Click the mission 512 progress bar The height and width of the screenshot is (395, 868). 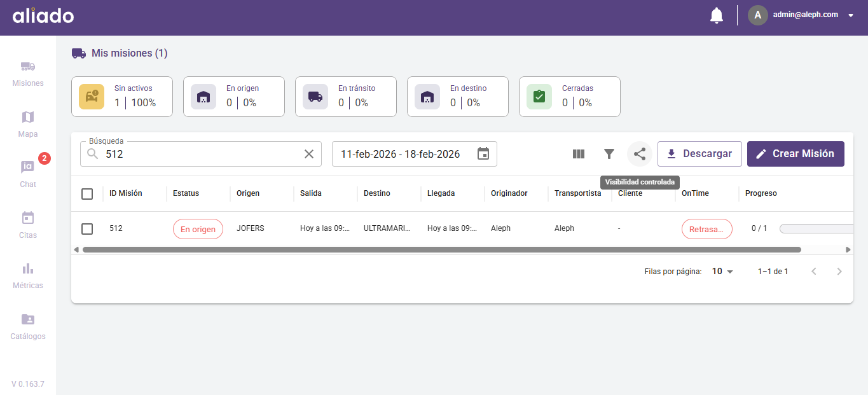pyautogui.click(x=816, y=229)
